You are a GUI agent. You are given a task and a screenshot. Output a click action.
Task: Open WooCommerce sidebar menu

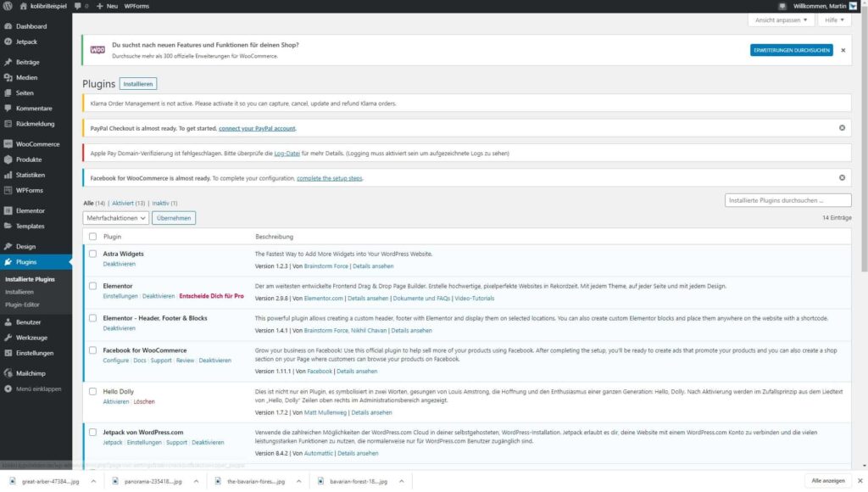point(36,144)
